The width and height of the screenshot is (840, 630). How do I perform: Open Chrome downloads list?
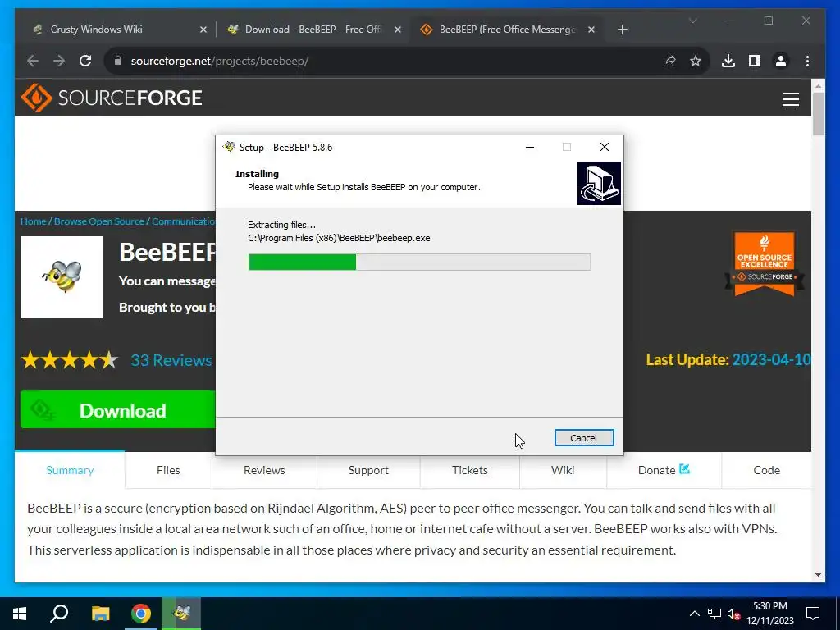[x=728, y=61]
